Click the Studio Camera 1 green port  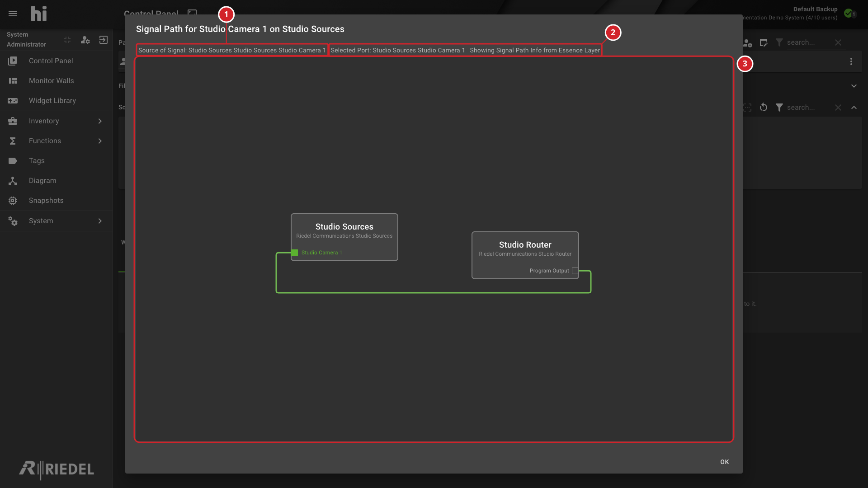(295, 253)
